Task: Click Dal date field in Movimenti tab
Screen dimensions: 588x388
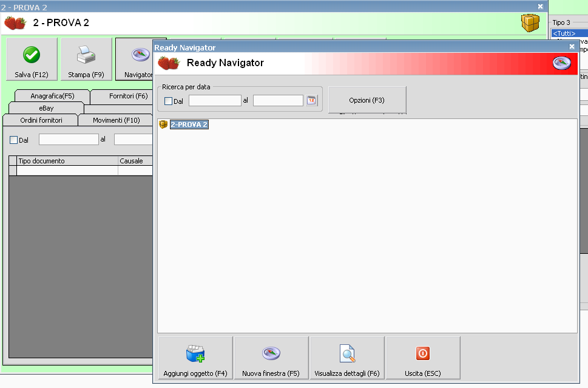Action: 69,140
